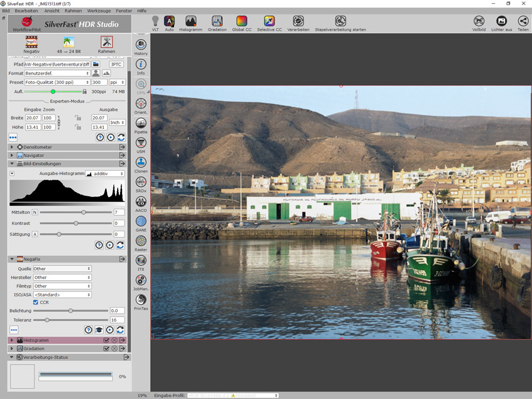Toggle the Histogramm panel active checkbox

(x=106, y=340)
